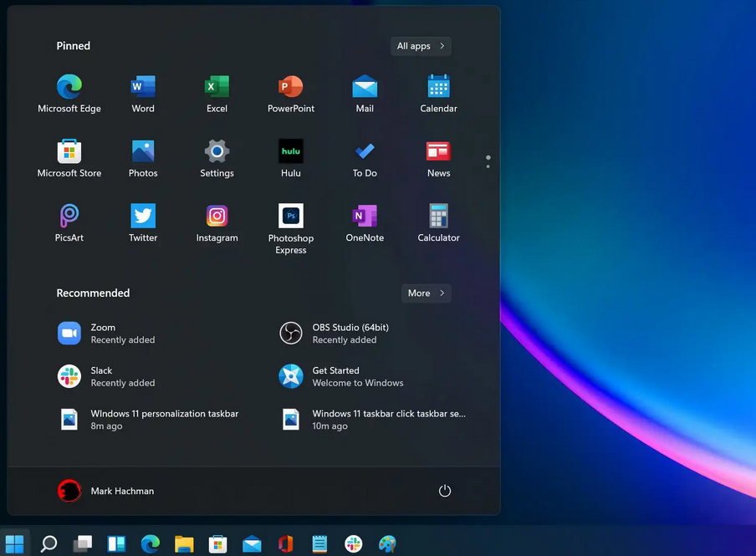
Task: Open the Calendar app
Action: (438, 94)
